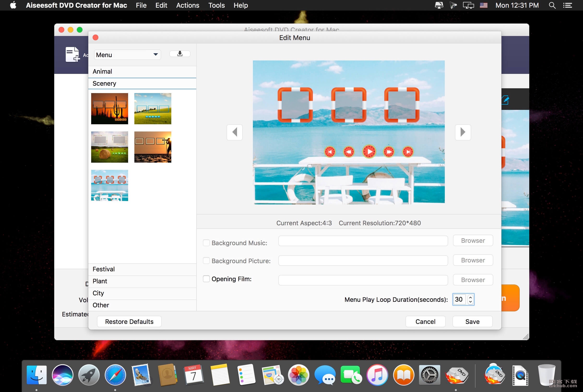Click the third orange chapter frame
Image resolution: width=583 pixels, height=392 pixels.
402,105
